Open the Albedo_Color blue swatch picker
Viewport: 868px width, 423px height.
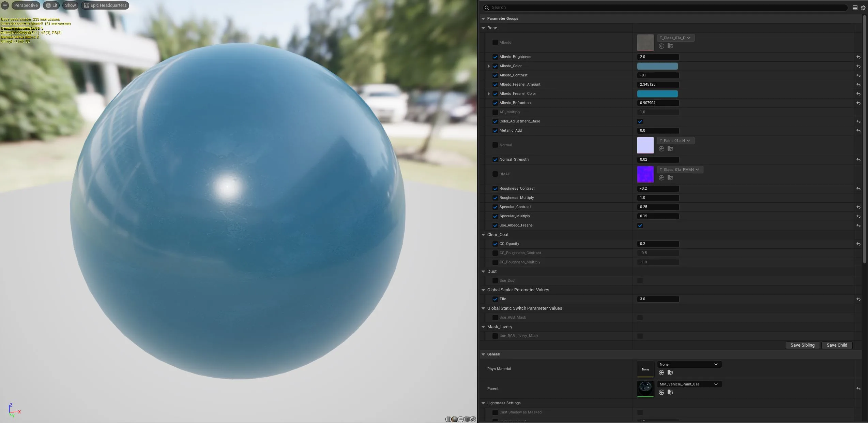(657, 66)
